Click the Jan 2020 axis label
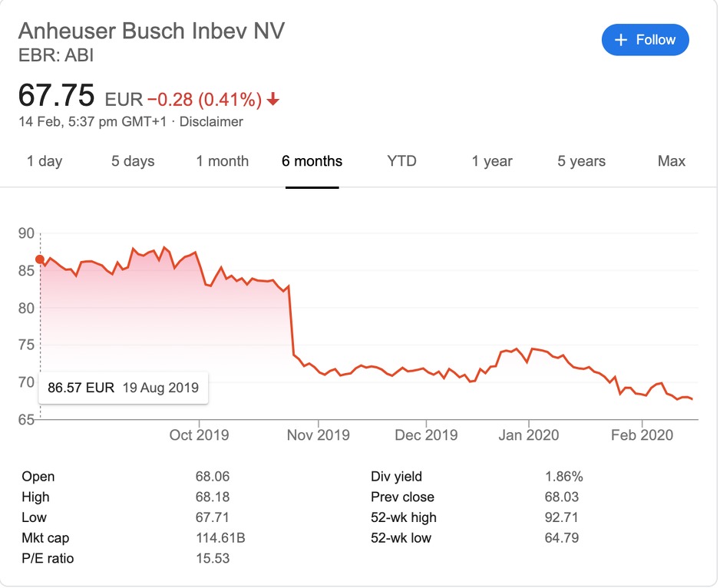 pos(528,435)
